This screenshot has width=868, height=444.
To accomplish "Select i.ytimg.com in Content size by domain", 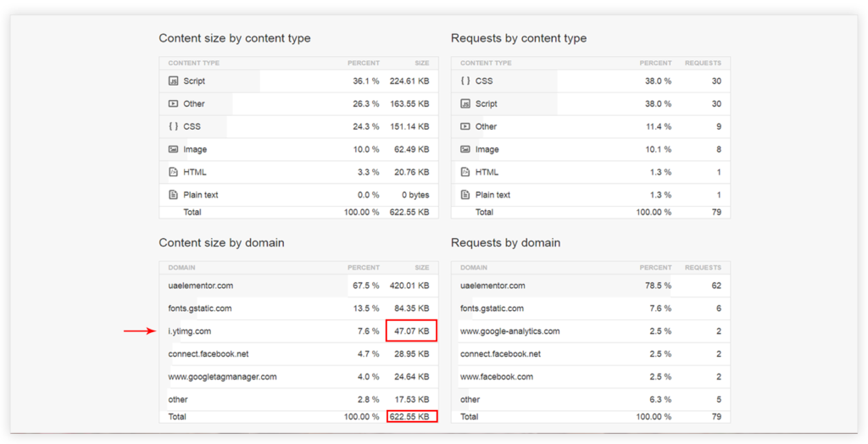I will (x=190, y=331).
